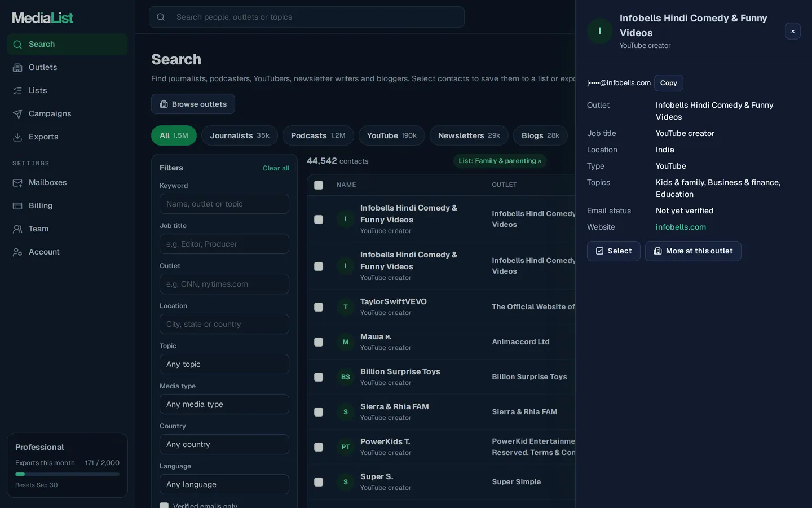Remove the Family & parenting list filter

point(540,161)
